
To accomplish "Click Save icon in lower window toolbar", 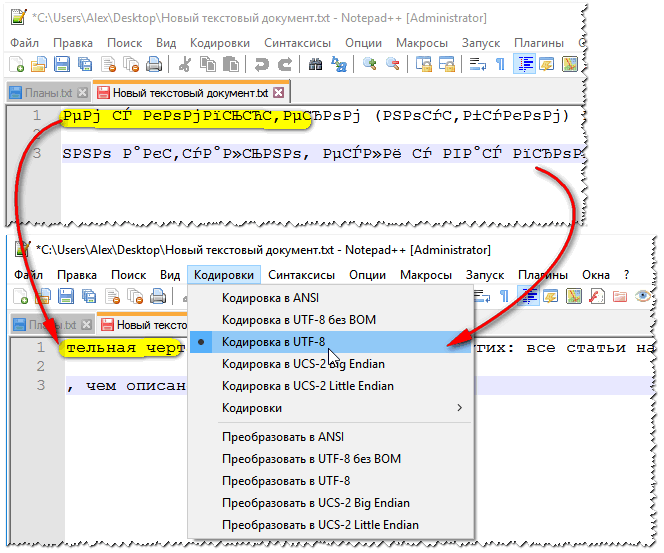I will click(x=66, y=296).
